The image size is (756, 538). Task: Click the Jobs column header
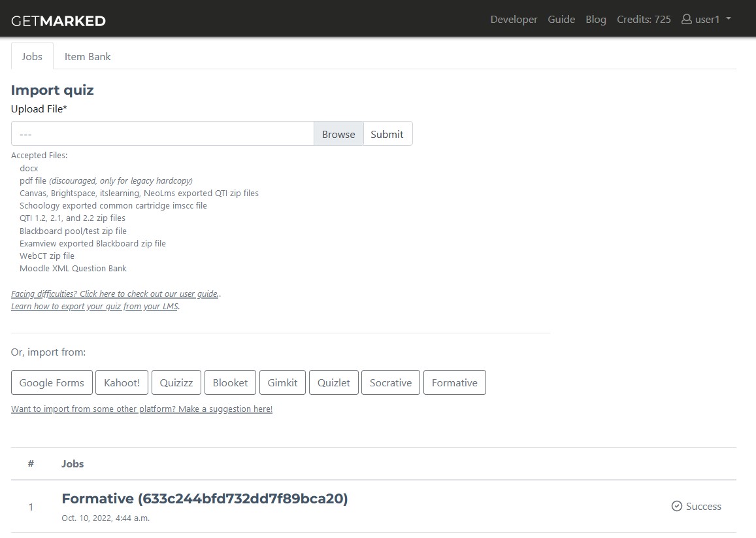click(x=73, y=463)
